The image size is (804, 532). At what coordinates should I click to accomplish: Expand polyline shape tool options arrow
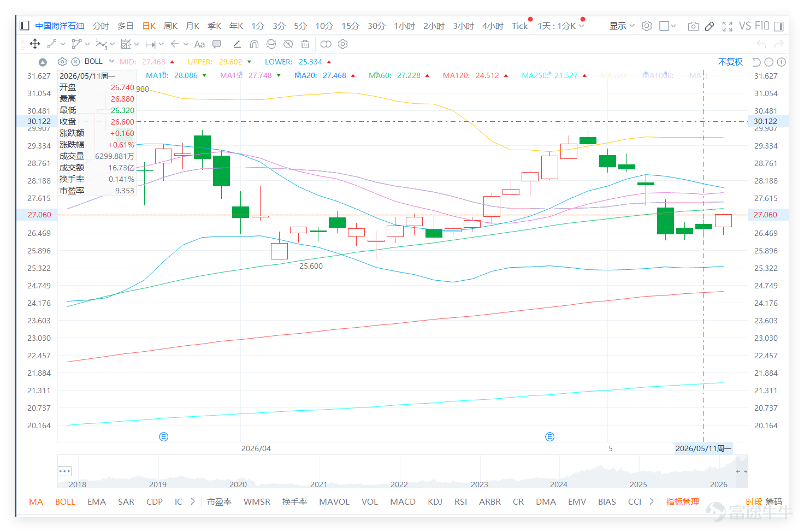point(87,44)
